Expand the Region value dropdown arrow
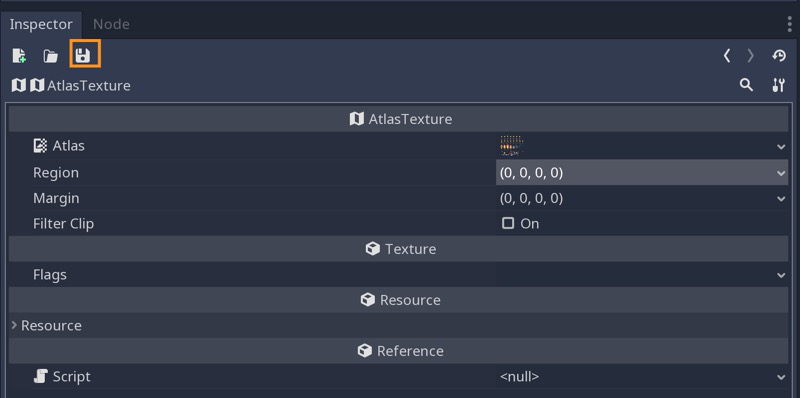The image size is (801, 398). tap(781, 173)
